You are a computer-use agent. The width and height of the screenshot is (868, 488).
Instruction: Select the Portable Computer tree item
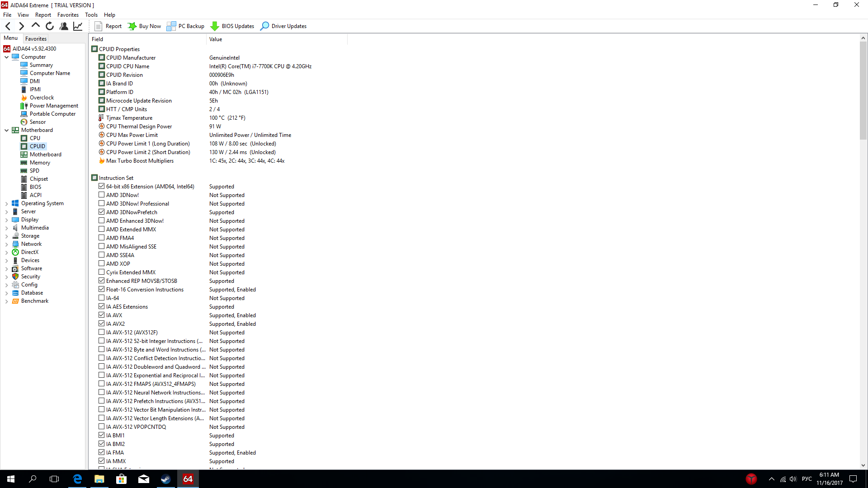(52, 114)
